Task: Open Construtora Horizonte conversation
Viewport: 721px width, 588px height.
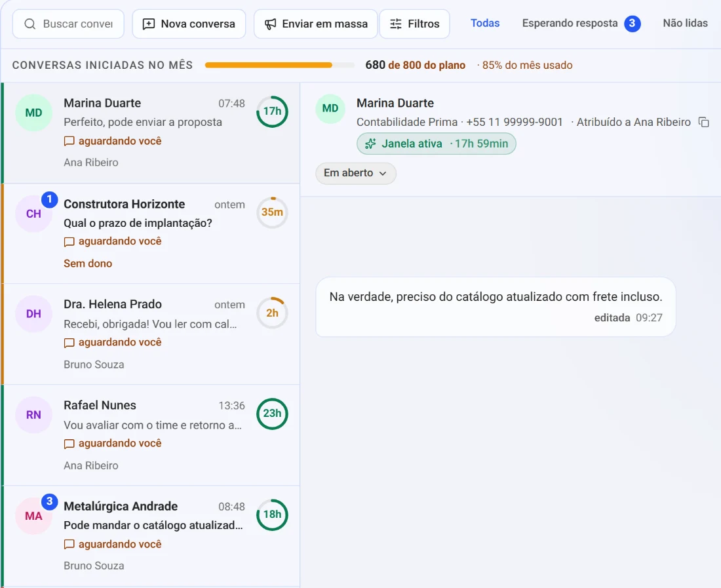Action: tap(151, 233)
